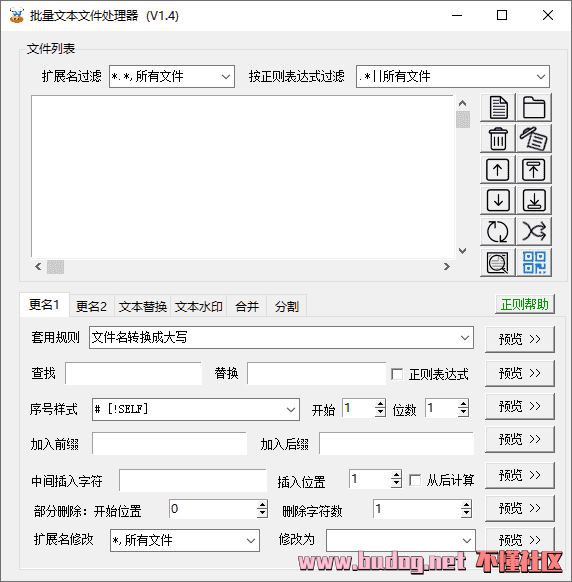Click the move up arrow icon

498,170
